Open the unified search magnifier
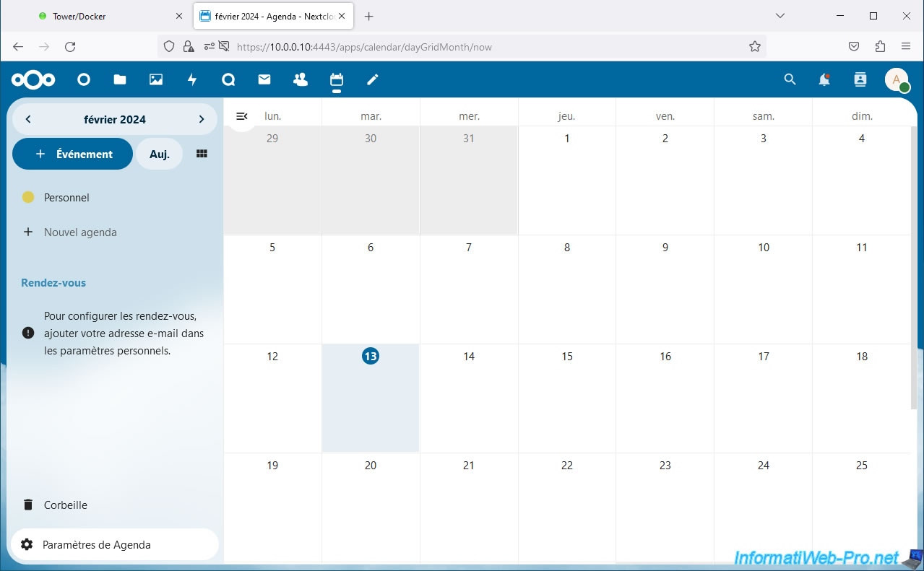 pos(790,80)
